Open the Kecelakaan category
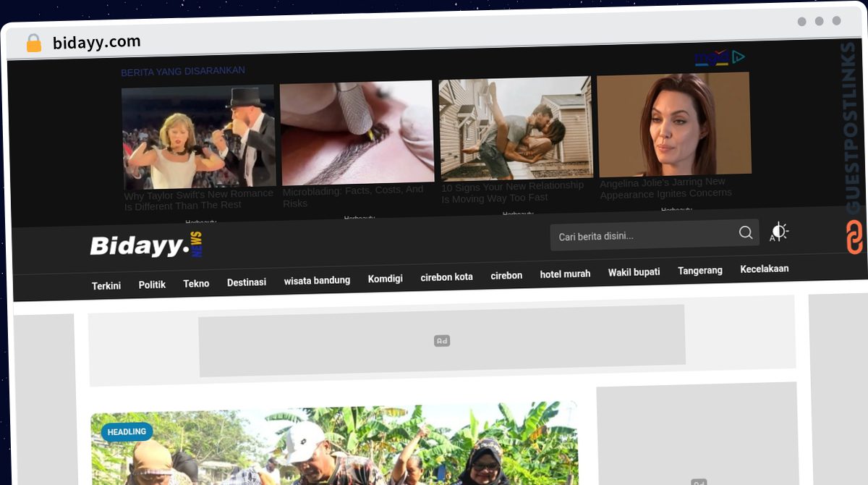The image size is (868, 485). pyautogui.click(x=764, y=269)
